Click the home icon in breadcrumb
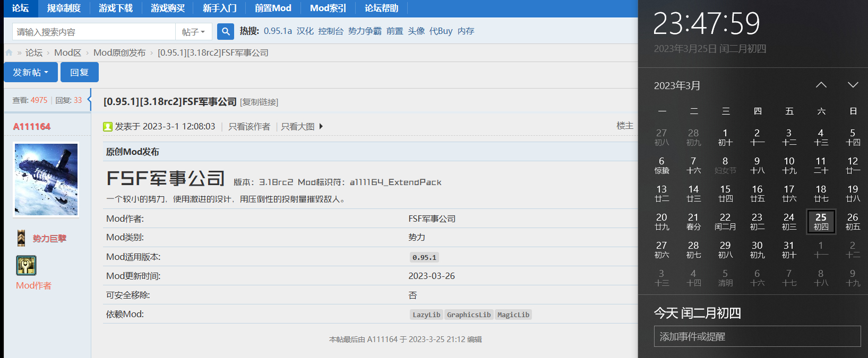The height and width of the screenshot is (358, 868). tap(9, 53)
